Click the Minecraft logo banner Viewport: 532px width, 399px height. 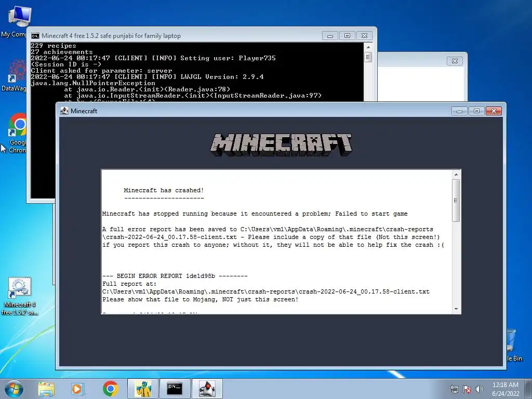(x=281, y=144)
